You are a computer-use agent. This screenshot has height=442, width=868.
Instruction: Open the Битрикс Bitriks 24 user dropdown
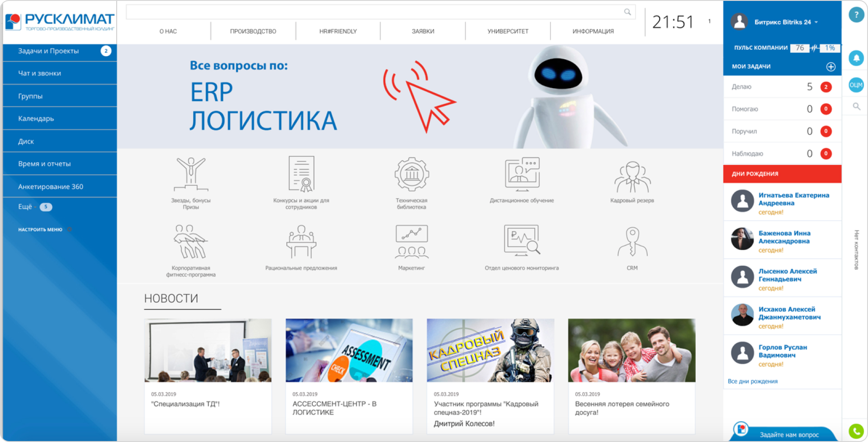click(x=786, y=22)
